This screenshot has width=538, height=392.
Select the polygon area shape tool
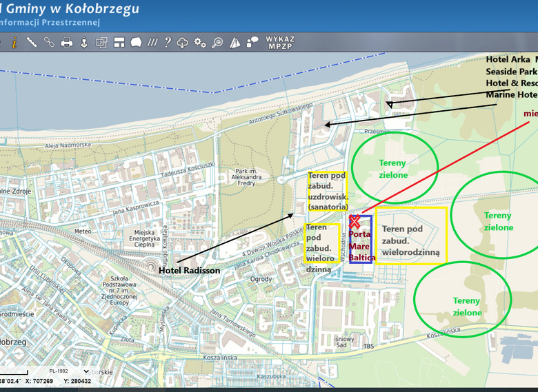pos(136,43)
